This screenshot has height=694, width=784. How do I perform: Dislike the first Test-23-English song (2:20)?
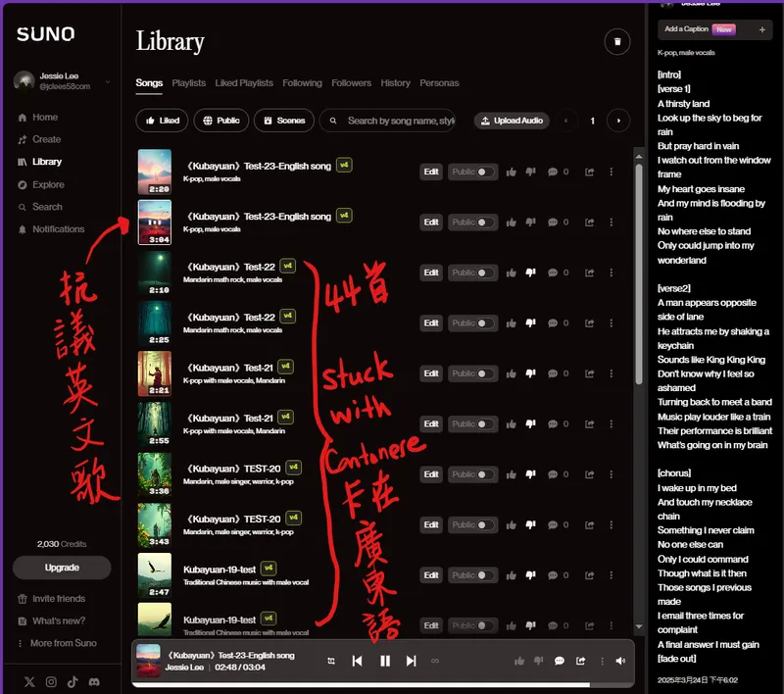(530, 172)
